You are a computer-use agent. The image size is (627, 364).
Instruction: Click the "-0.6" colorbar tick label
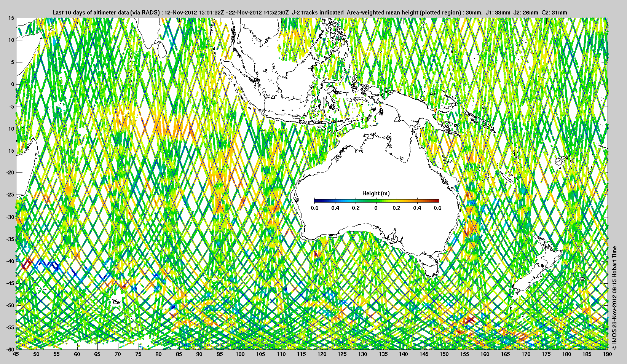314,208
